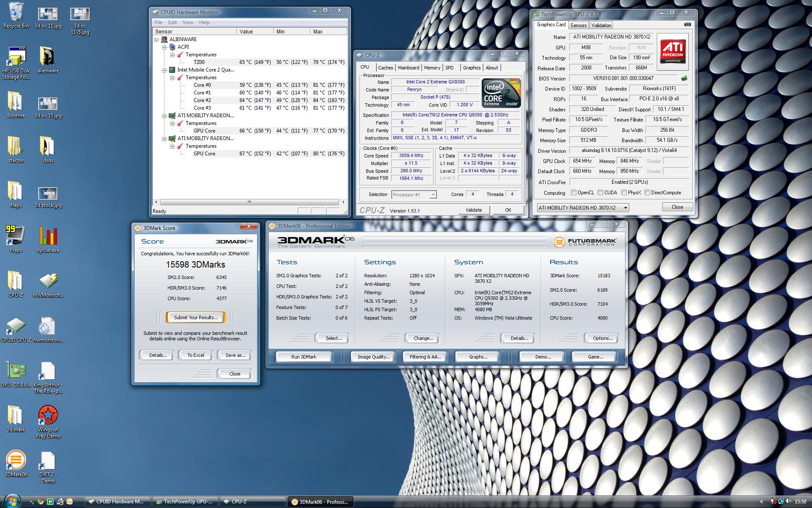Open the dsds folder icon

coord(48,149)
